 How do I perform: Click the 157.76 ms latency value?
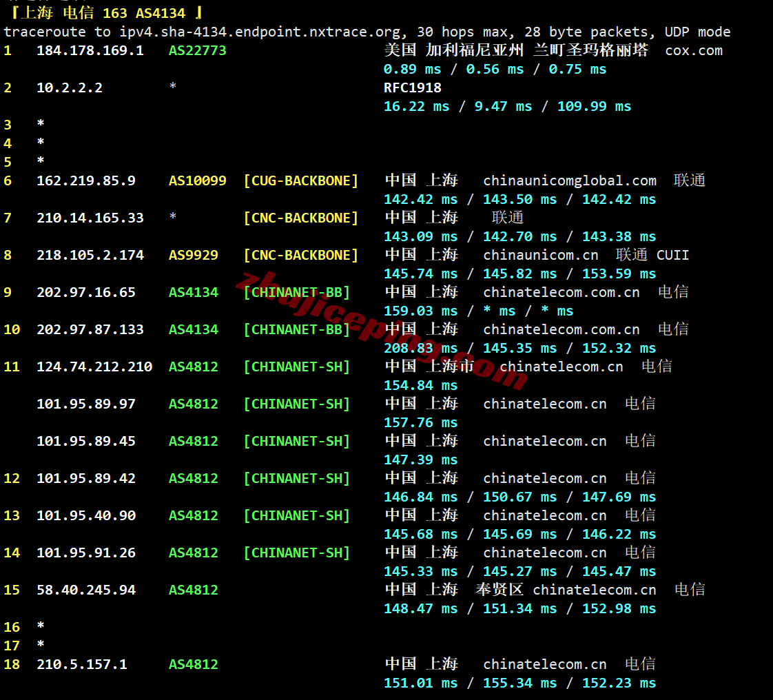pos(420,423)
